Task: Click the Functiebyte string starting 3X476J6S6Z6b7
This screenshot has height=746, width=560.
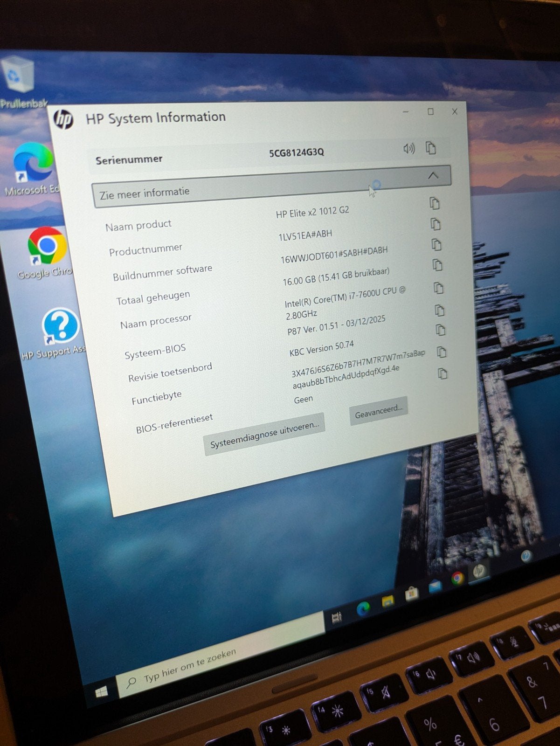Action: click(x=359, y=369)
